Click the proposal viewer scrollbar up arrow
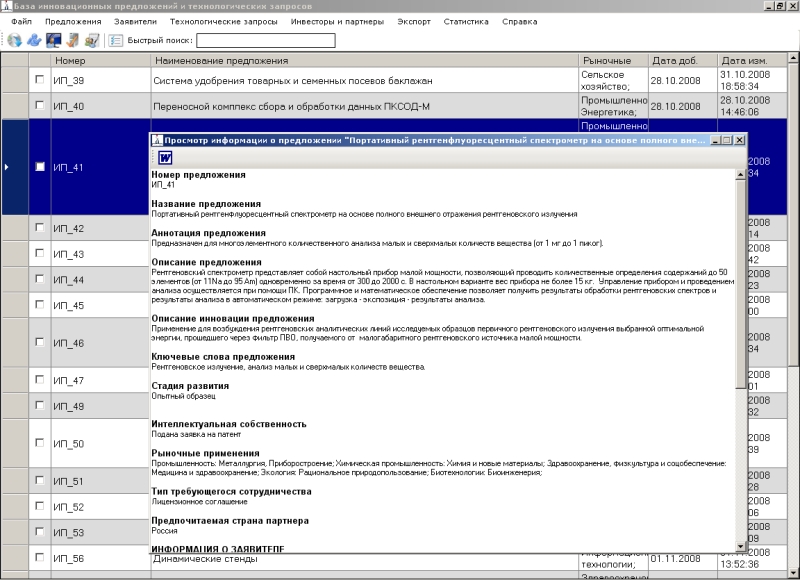This screenshot has height=580, width=800. (741, 175)
